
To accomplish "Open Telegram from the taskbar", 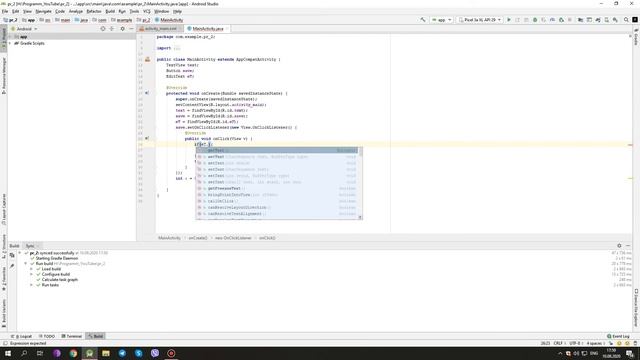I will click(x=122, y=353).
